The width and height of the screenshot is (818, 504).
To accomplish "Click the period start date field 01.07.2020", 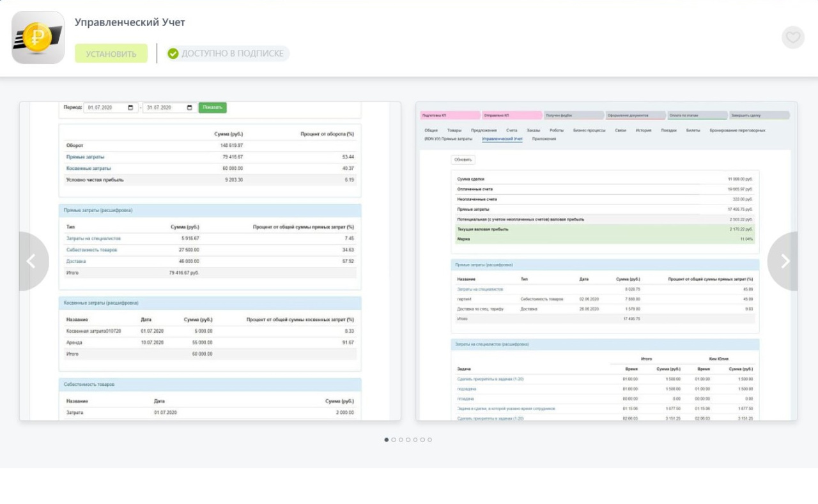I will [111, 108].
